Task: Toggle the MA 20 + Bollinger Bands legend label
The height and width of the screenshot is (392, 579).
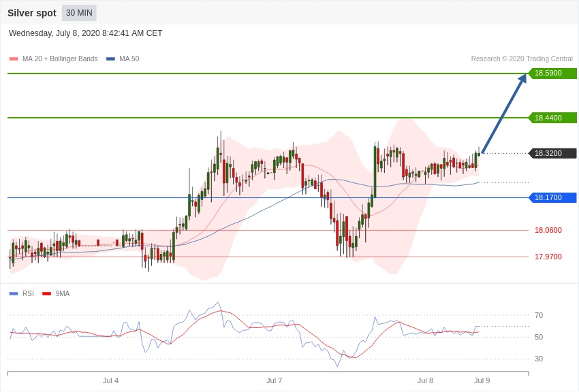Action: pyautogui.click(x=60, y=59)
